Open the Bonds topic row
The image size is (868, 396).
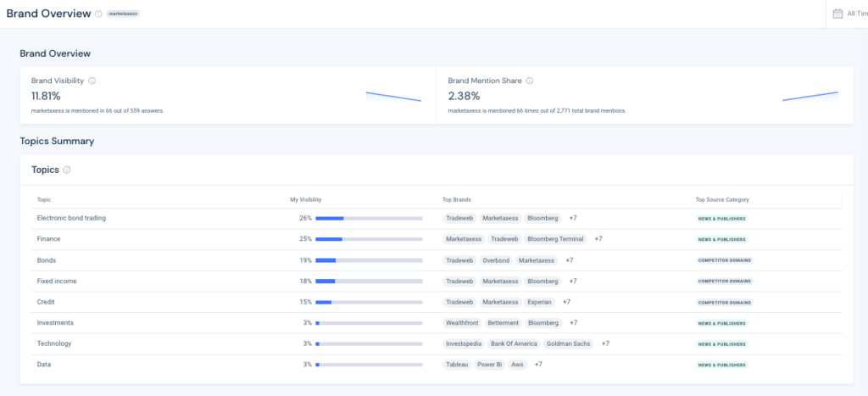(437, 260)
